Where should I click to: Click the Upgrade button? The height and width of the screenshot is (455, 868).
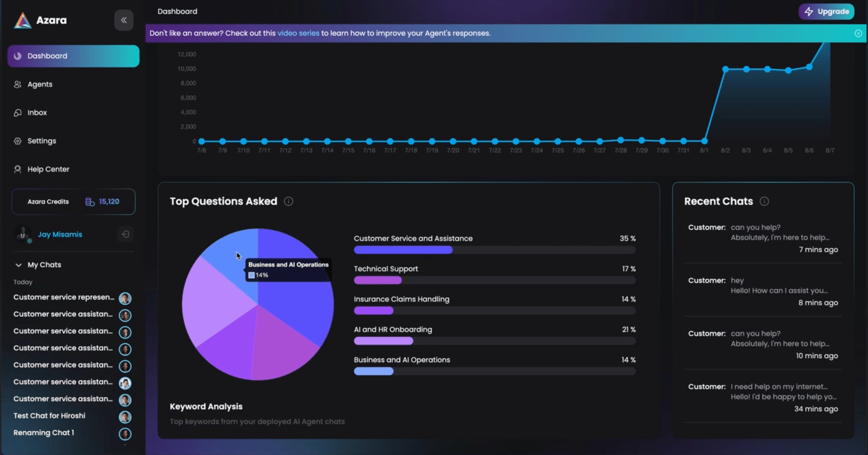pyautogui.click(x=826, y=11)
